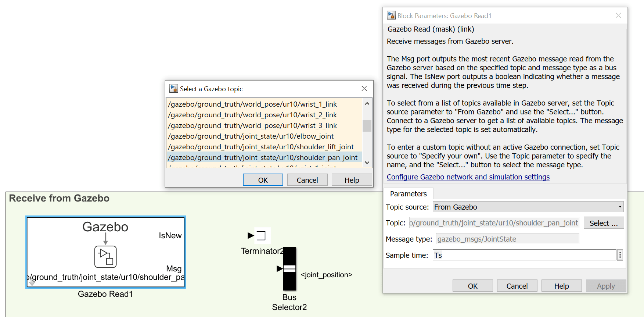Click the topic list scrollbar thumb
Viewport: 644px width, 317px height.
[x=367, y=125]
